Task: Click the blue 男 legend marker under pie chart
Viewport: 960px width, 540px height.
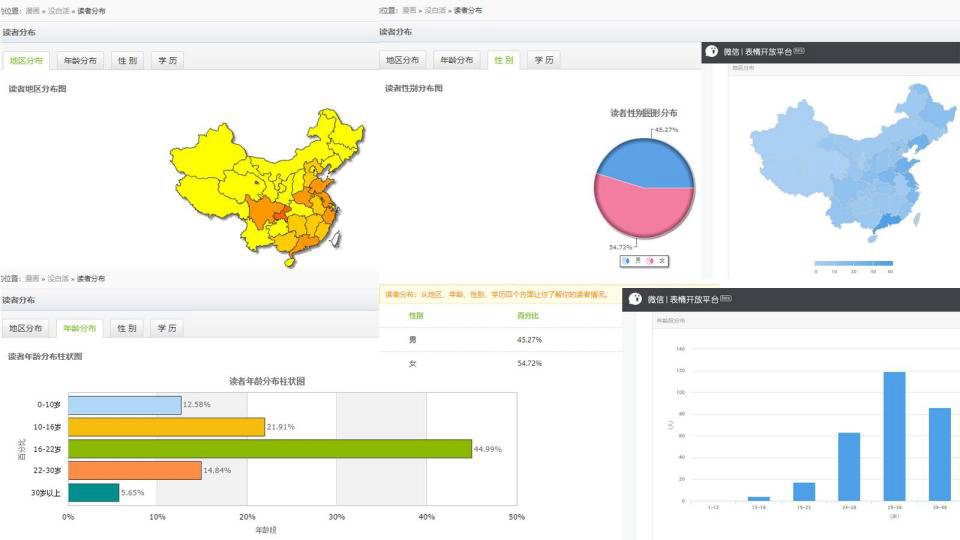Action: pos(627,261)
